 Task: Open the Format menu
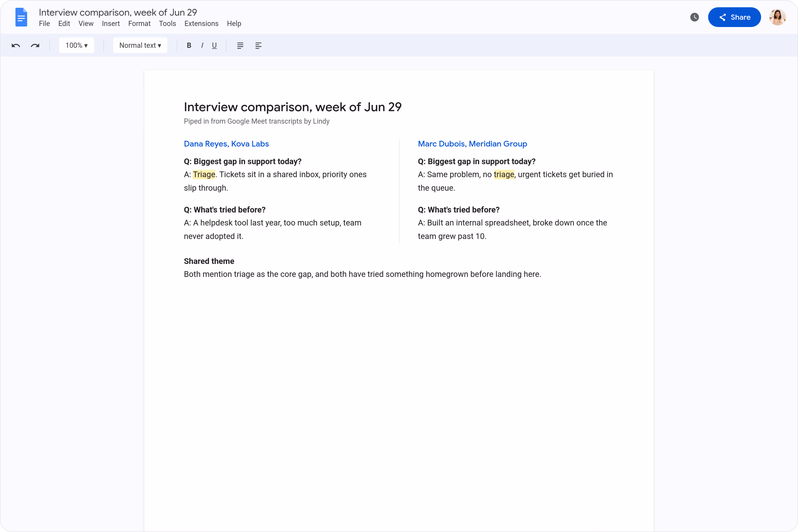[139, 24]
